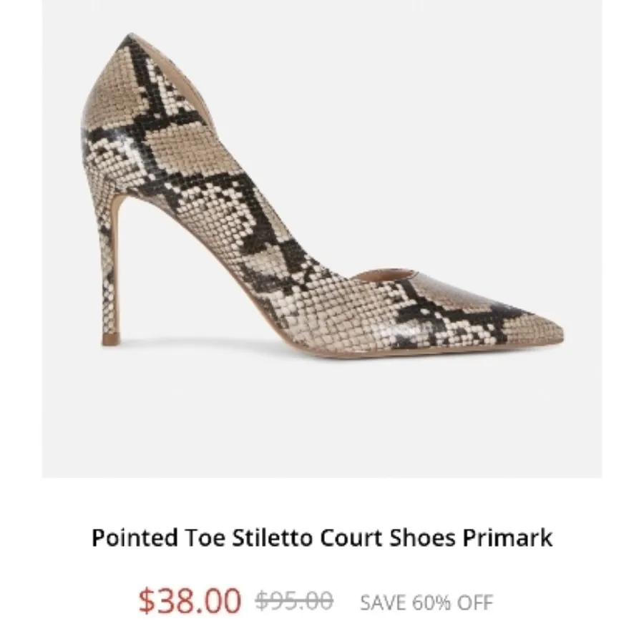Click the $38.00 sale price

click(x=190, y=600)
